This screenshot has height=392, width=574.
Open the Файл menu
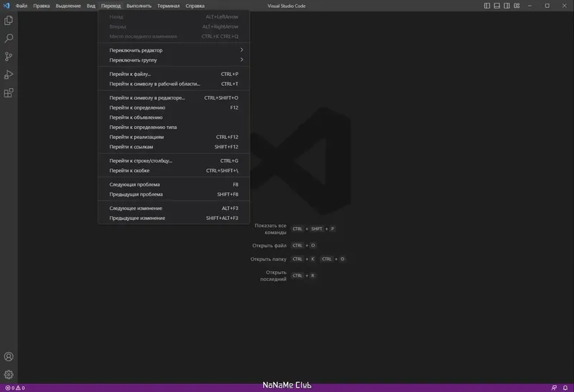[22, 6]
